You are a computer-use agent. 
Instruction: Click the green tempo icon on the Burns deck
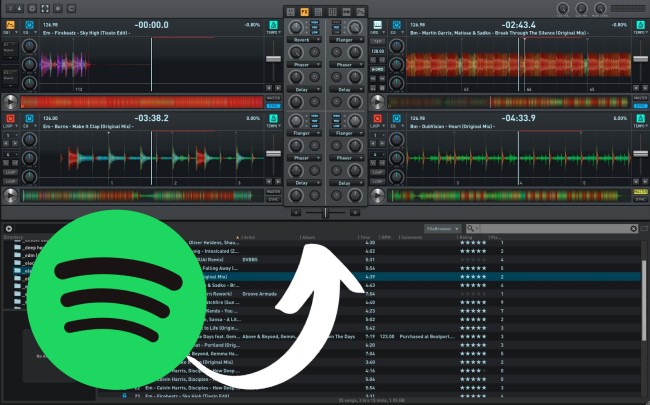tap(273, 119)
